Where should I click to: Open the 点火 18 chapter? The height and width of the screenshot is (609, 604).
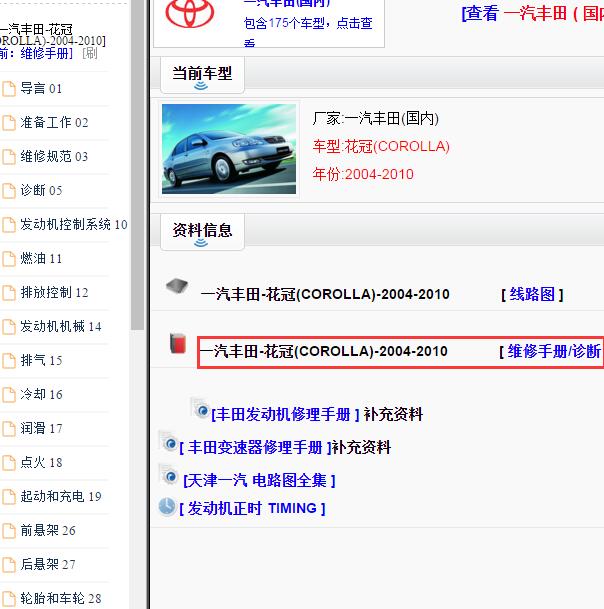coord(41,463)
